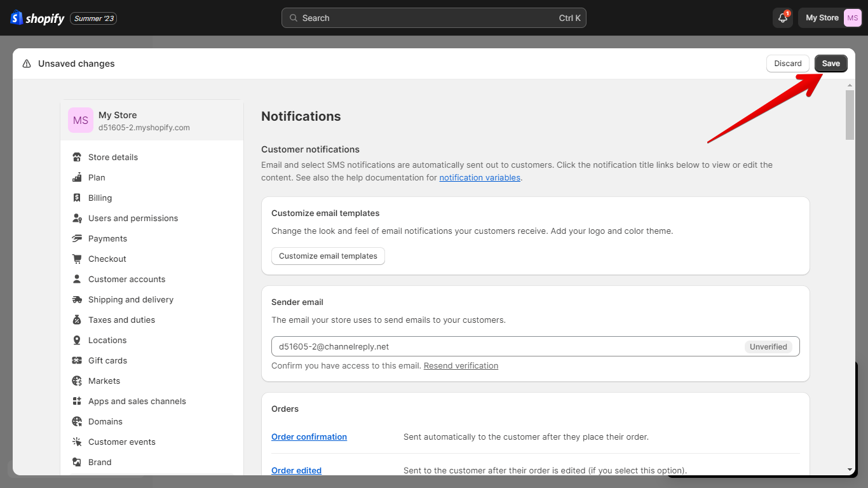Open the notifications bell icon
The height and width of the screenshot is (488, 868).
[x=783, y=18]
